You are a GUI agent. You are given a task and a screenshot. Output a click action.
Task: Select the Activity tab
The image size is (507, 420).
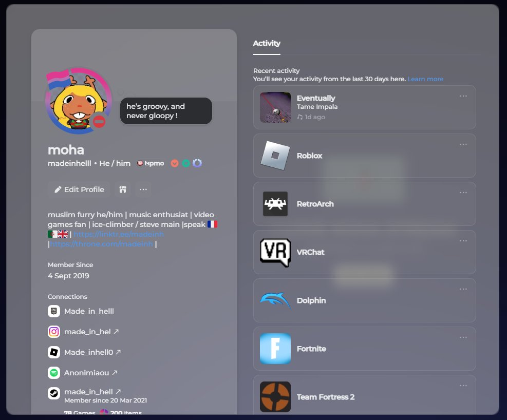click(x=267, y=43)
